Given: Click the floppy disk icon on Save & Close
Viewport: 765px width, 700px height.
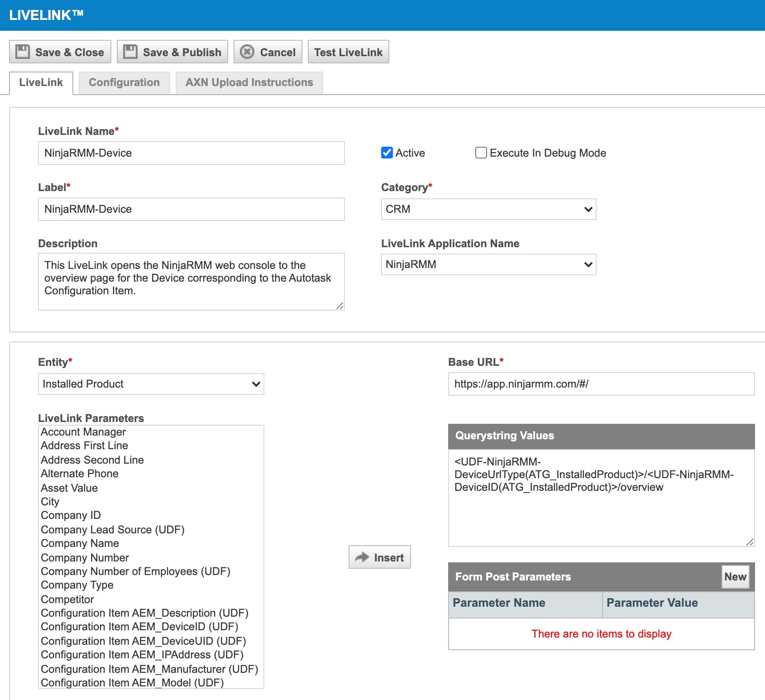Looking at the screenshot, I should [x=23, y=52].
